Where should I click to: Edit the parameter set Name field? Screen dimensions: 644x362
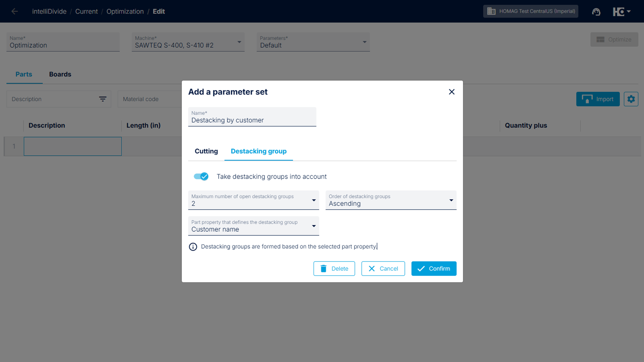(252, 117)
